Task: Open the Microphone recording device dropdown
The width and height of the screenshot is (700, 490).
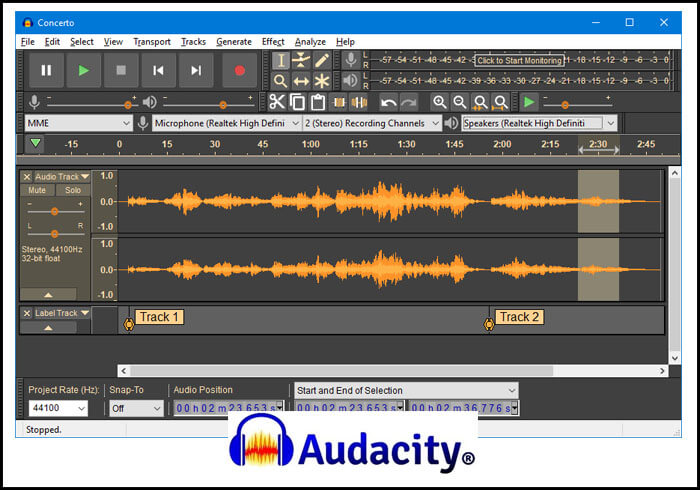Action: (x=227, y=123)
